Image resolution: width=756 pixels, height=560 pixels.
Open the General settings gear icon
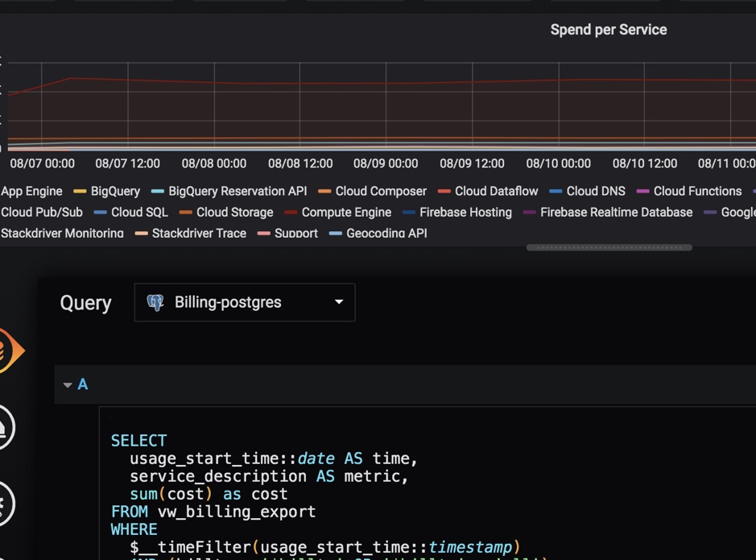4,504
